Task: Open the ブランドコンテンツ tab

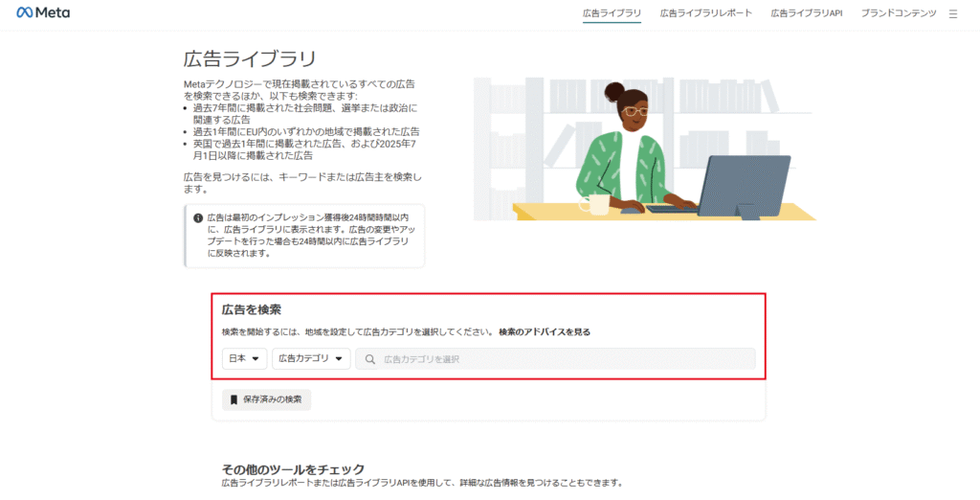Action: pyautogui.click(x=898, y=13)
